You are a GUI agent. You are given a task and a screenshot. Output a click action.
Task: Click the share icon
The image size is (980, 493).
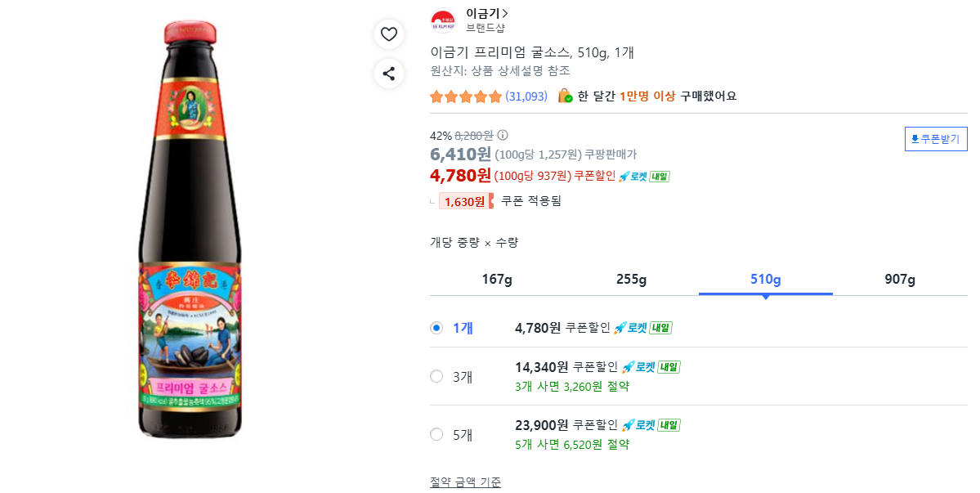389,74
